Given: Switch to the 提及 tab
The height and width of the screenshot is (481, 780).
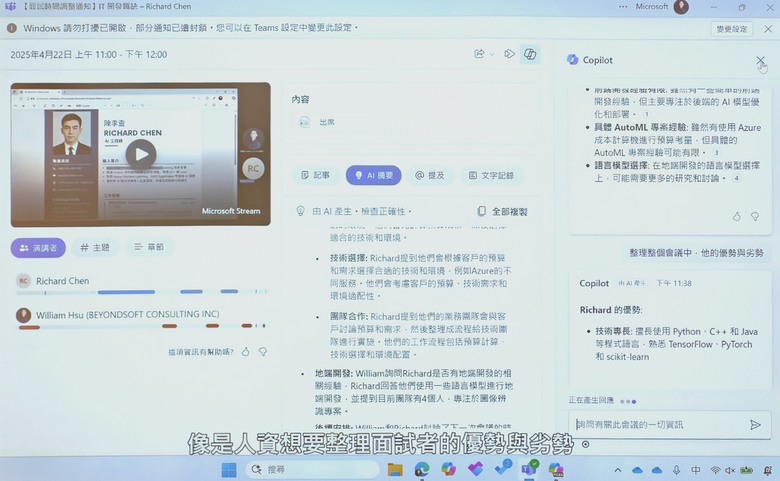Looking at the screenshot, I should tap(430, 175).
